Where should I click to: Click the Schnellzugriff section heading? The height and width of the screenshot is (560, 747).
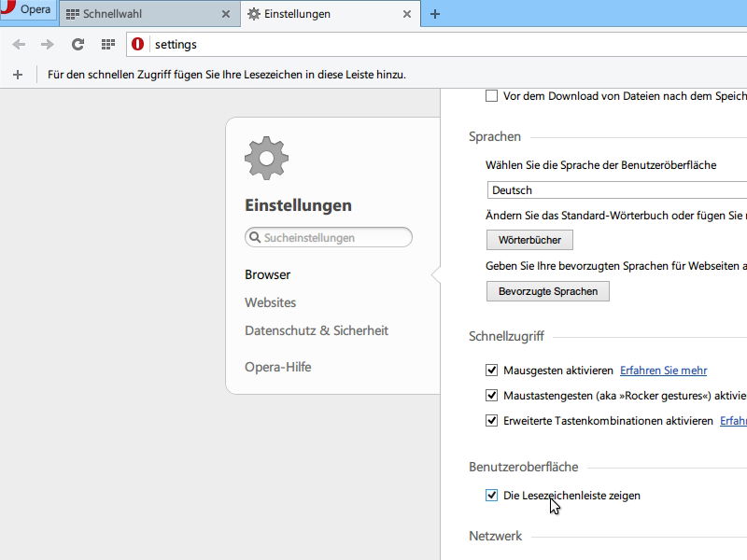click(x=506, y=336)
